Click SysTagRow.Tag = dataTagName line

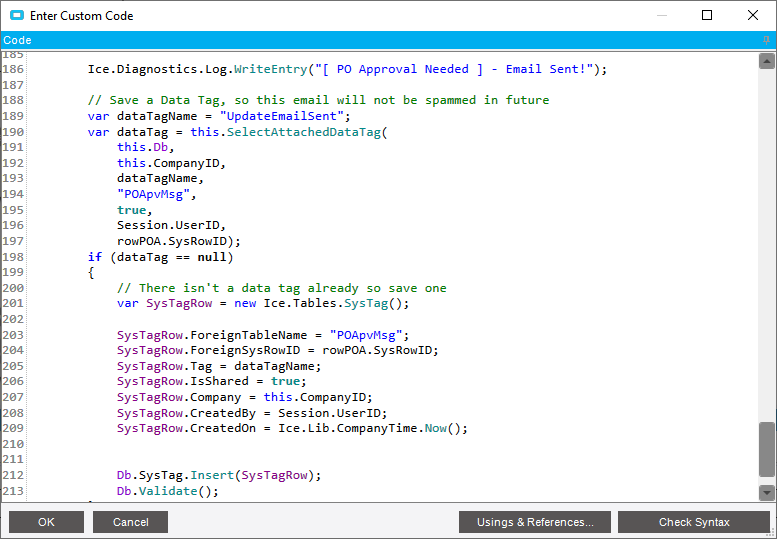point(219,366)
